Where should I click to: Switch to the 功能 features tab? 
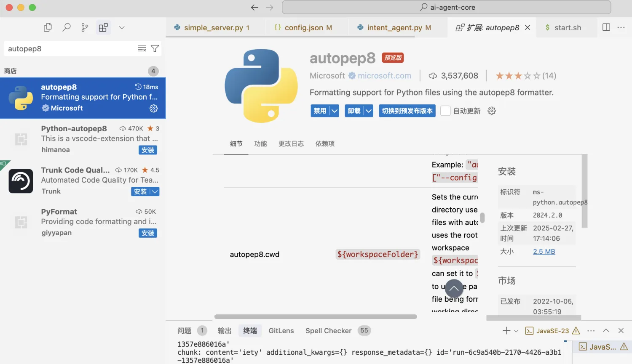[x=260, y=144]
